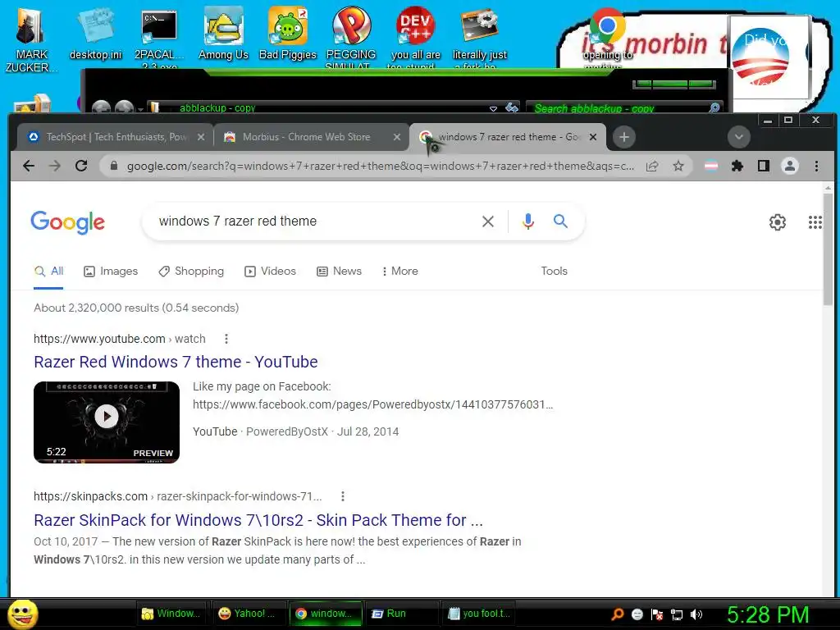Open a new tab with the plus button
840x630 pixels.
(624, 137)
